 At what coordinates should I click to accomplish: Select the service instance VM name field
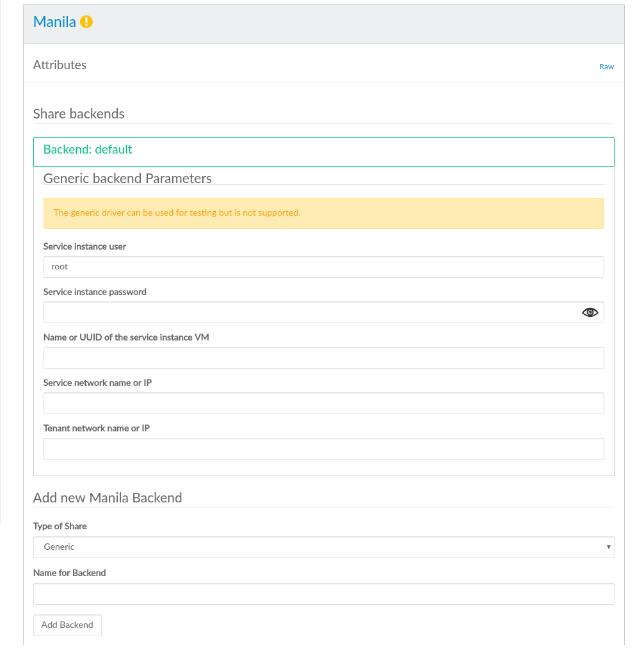[323, 358]
